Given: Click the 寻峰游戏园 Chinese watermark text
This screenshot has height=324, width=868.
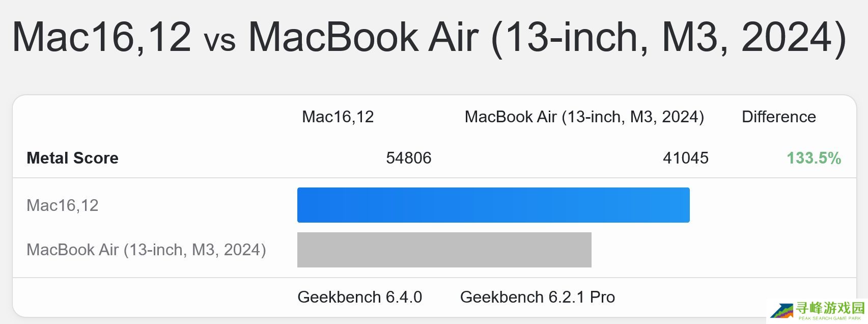Looking at the screenshot, I should tap(830, 308).
